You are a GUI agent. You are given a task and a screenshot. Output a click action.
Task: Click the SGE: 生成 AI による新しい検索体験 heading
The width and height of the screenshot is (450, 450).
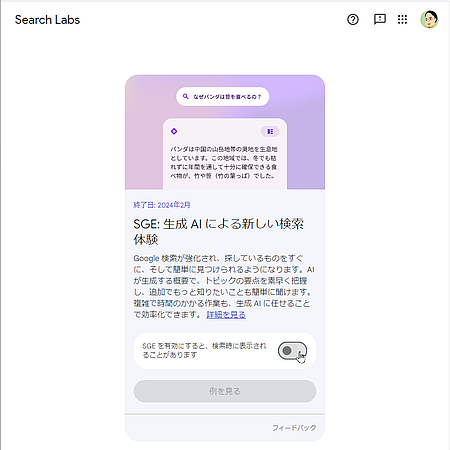[218, 231]
